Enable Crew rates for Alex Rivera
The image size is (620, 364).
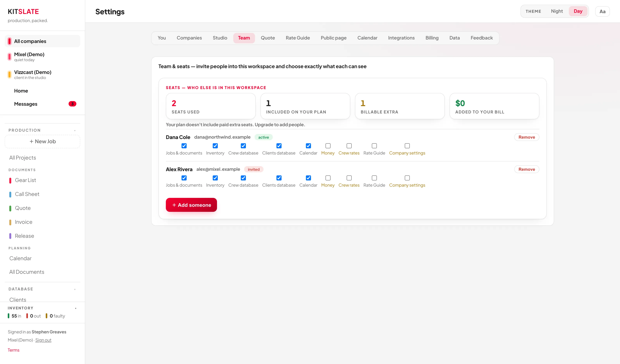tap(349, 178)
